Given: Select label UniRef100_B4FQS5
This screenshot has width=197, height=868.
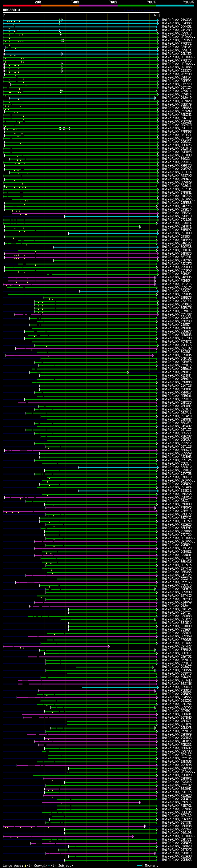Looking at the screenshot, I should pyautogui.click(x=177, y=253).
